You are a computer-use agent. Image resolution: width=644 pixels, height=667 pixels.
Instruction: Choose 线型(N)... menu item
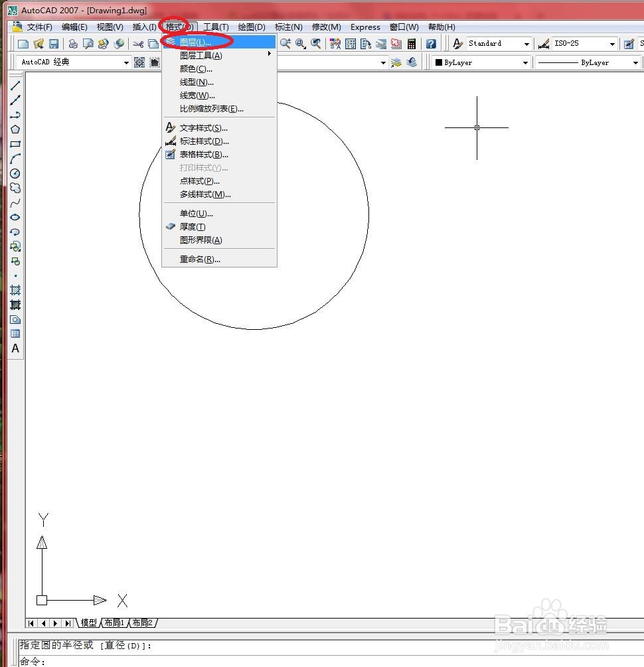219,82
